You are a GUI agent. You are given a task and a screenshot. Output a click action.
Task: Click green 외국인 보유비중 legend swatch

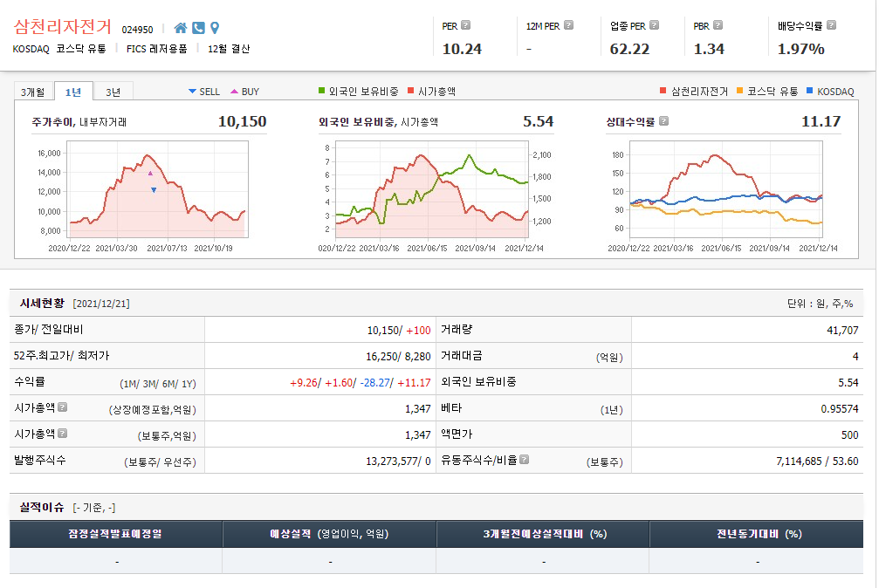(x=322, y=91)
